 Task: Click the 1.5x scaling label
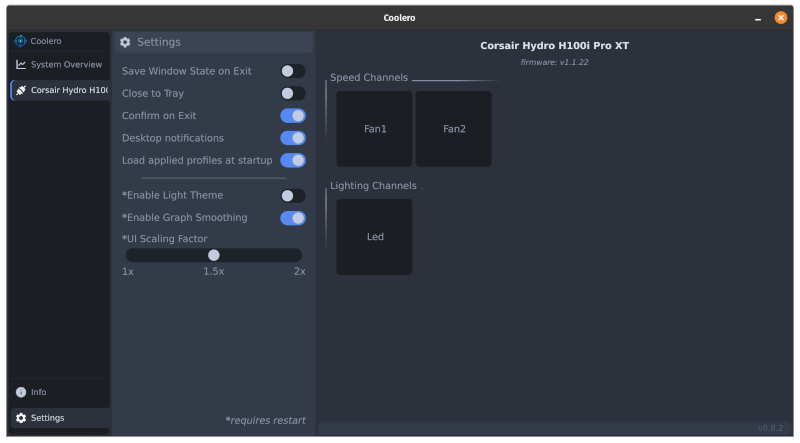click(x=214, y=272)
